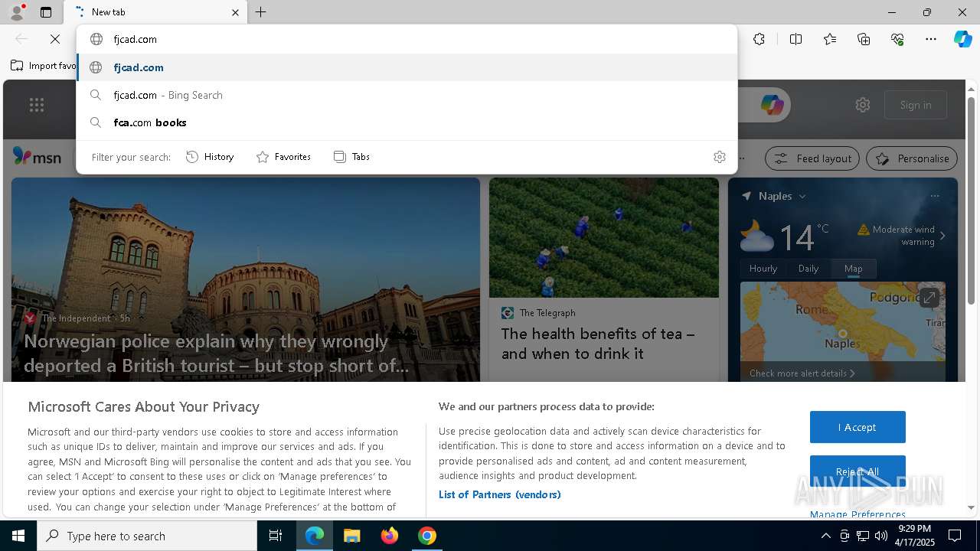Viewport: 980px width, 551px height.
Task: Open the clock showing 9:29 PM
Action: [915, 536]
